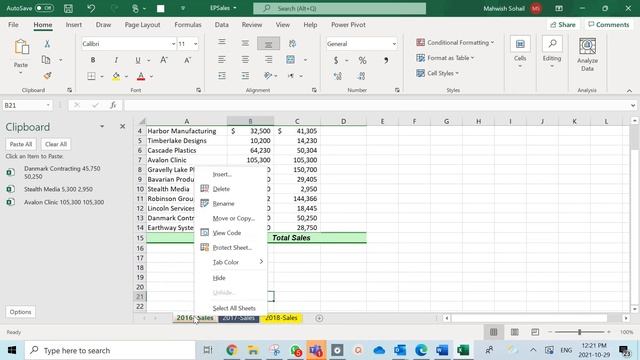Click the Share button
This screenshot has height=360, width=640.
(x=563, y=25)
